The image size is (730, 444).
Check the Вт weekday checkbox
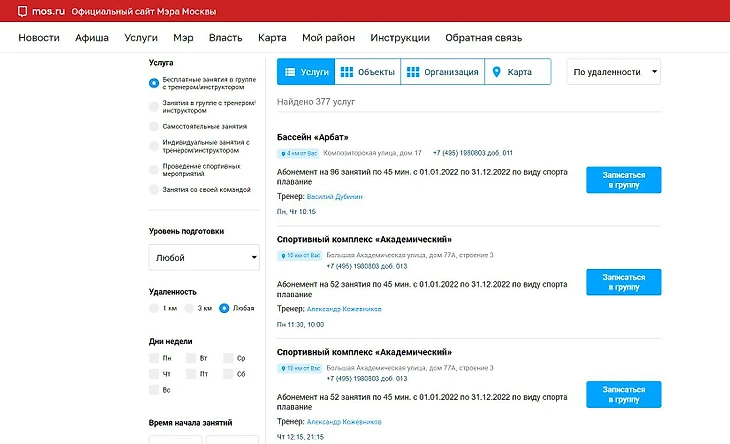(x=191, y=358)
